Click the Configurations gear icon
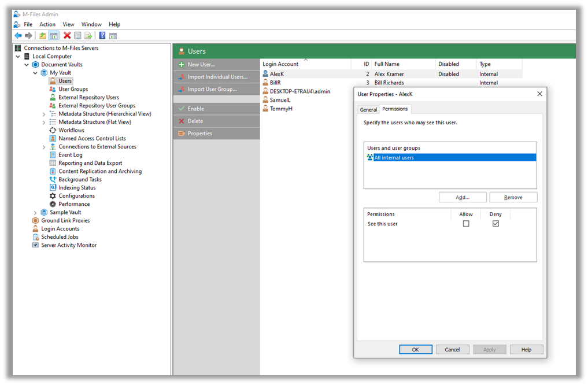Screen dimensions: 588x385 tap(53, 196)
